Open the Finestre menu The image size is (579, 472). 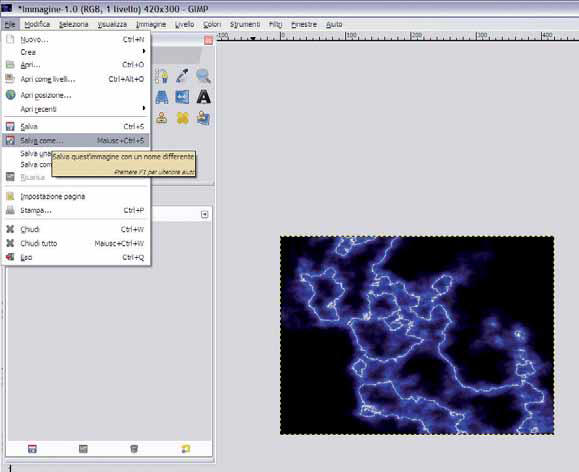304,24
